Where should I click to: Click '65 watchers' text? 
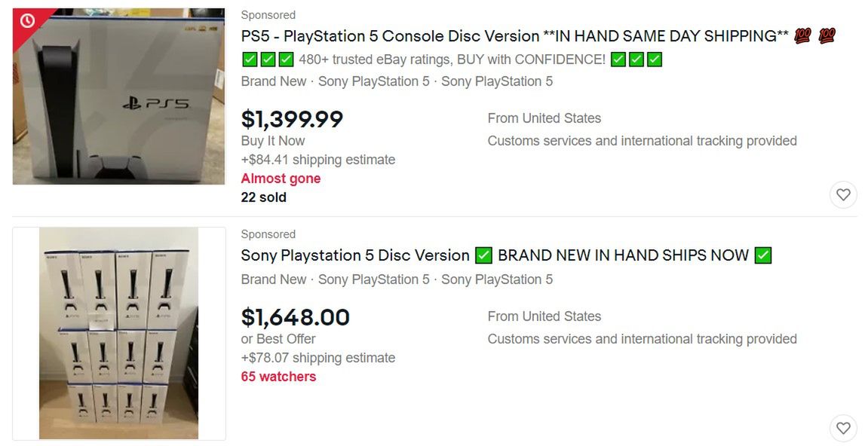[x=278, y=377]
